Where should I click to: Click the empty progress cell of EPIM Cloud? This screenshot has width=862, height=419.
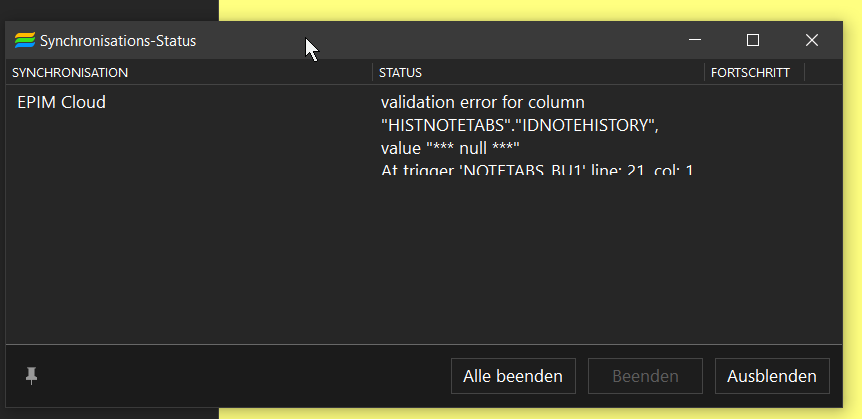tap(754, 133)
